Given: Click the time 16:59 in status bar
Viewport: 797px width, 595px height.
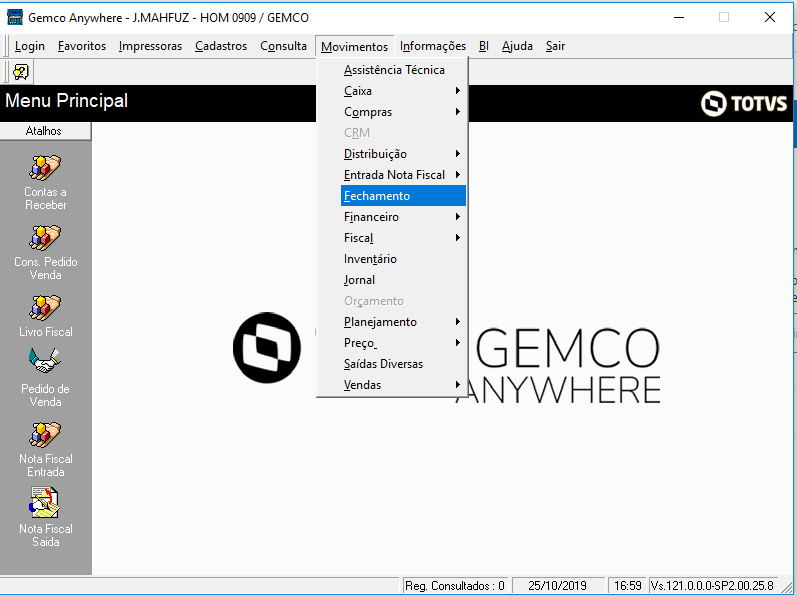Looking at the screenshot, I should [x=628, y=586].
